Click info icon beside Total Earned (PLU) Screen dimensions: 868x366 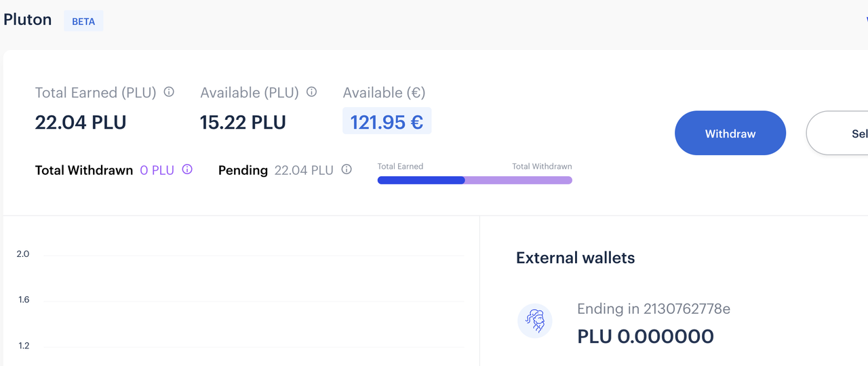pos(169,91)
